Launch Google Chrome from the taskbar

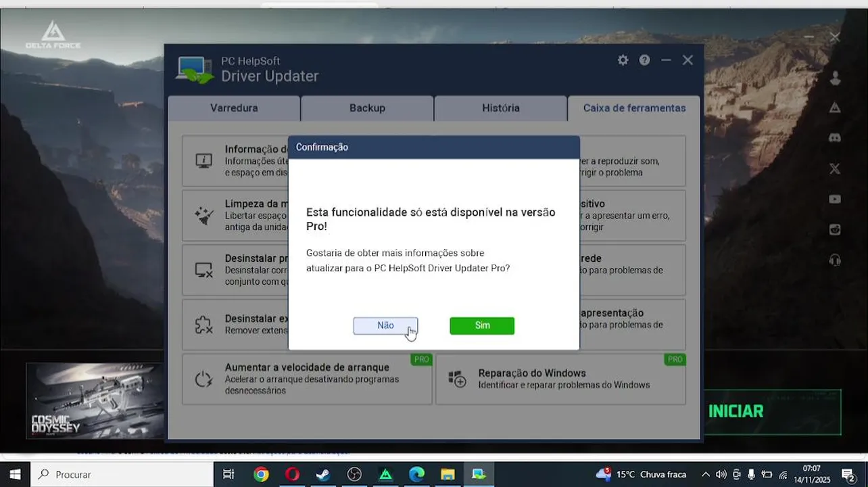tap(261, 474)
